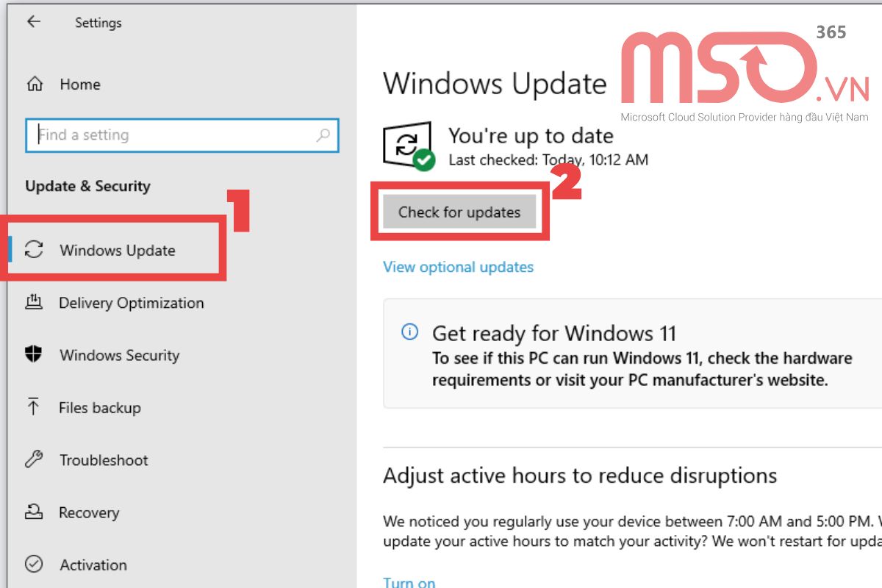Click the Windows Update sync icon in sidebar
This screenshot has height=588, width=882.
pos(34,250)
